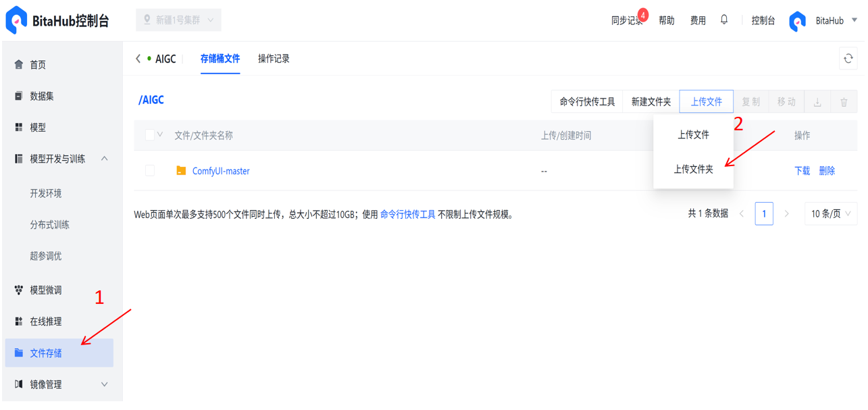Go to next page arrow in pagination

[786, 213]
